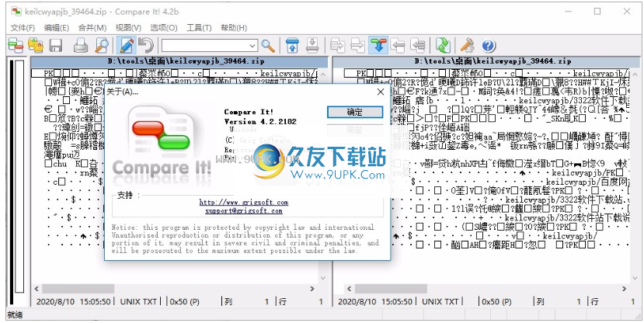Open the 文件(F) menu
The width and height of the screenshot is (644, 323).
(23, 28)
